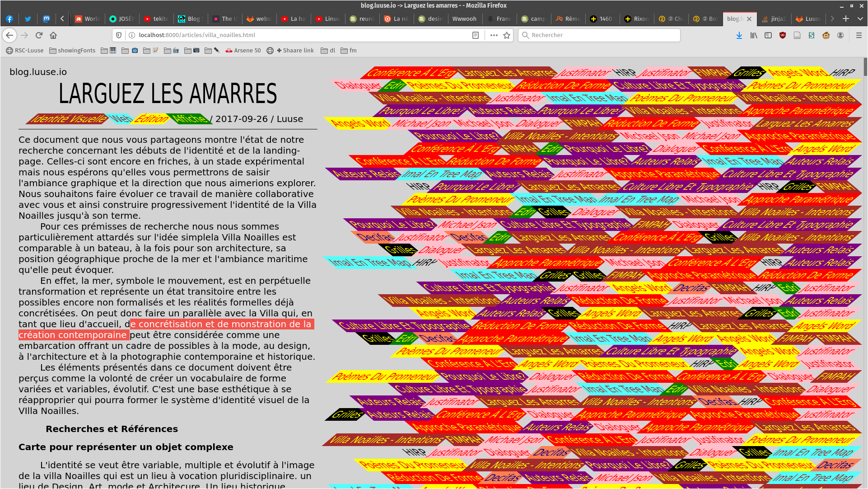
Task: Open the uBlock Origin extension
Action: tap(783, 35)
